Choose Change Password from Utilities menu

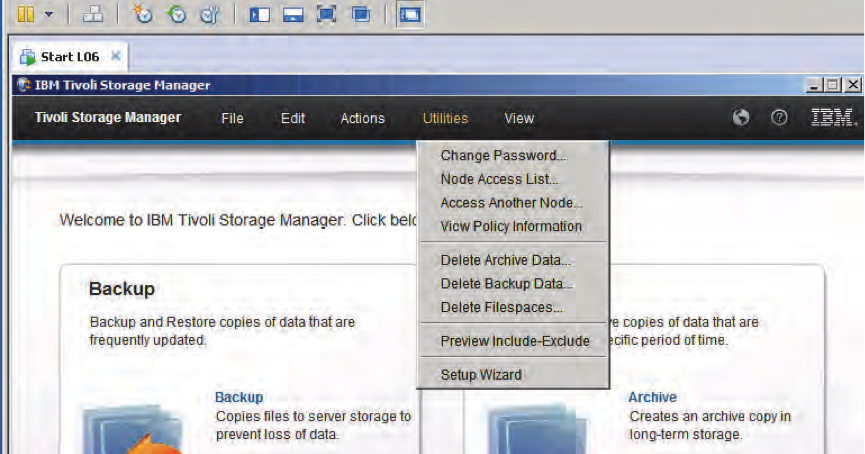coord(513,156)
